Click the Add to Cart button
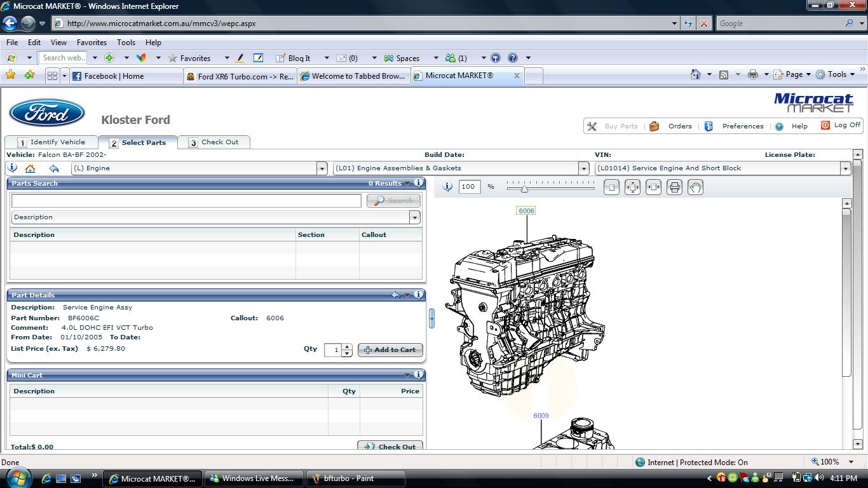This screenshot has height=488, width=868. [390, 349]
